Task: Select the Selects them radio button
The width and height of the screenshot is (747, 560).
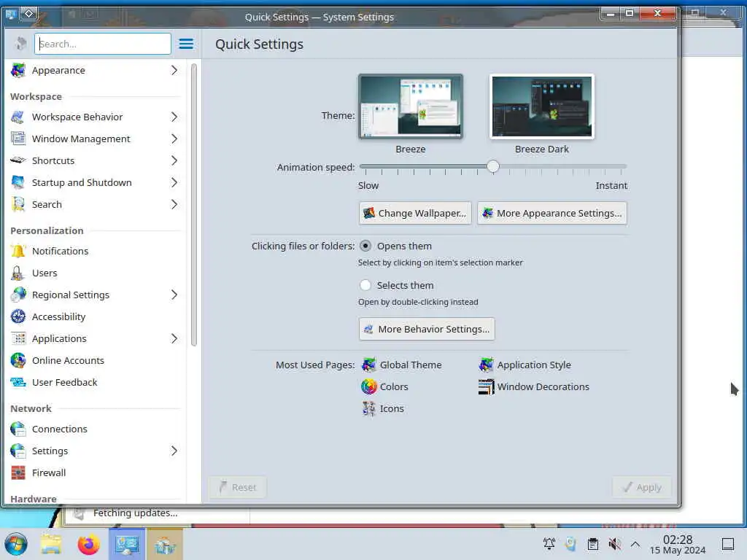Action: coord(365,285)
